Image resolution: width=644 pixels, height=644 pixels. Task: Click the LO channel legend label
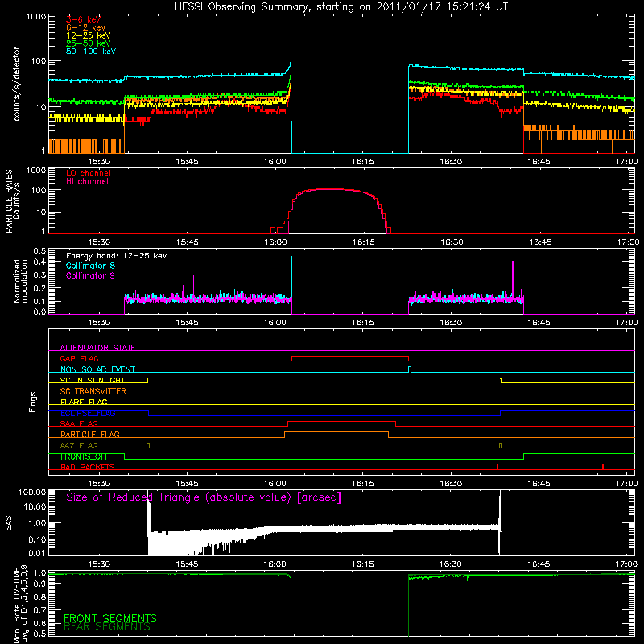[x=89, y=173]
